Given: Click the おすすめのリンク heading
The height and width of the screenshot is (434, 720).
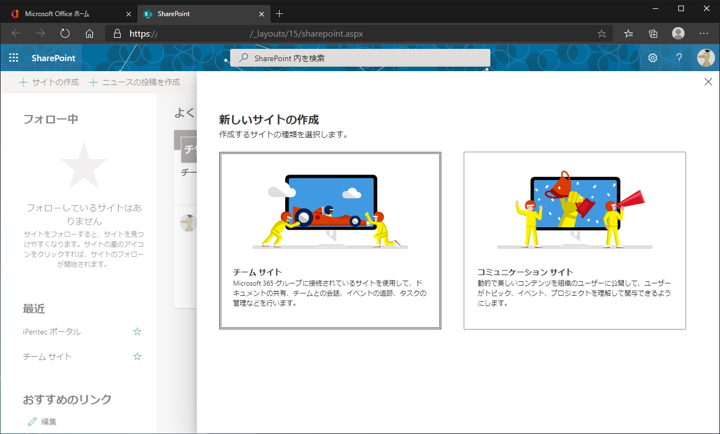Looking at the screenshot, I should click(x=67, y=400).
